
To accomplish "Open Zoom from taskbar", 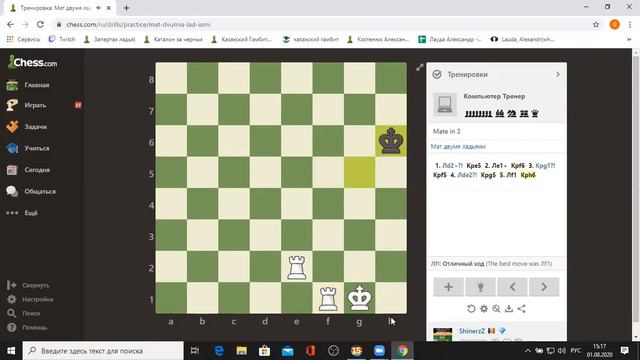I will (x=379, y=351).
